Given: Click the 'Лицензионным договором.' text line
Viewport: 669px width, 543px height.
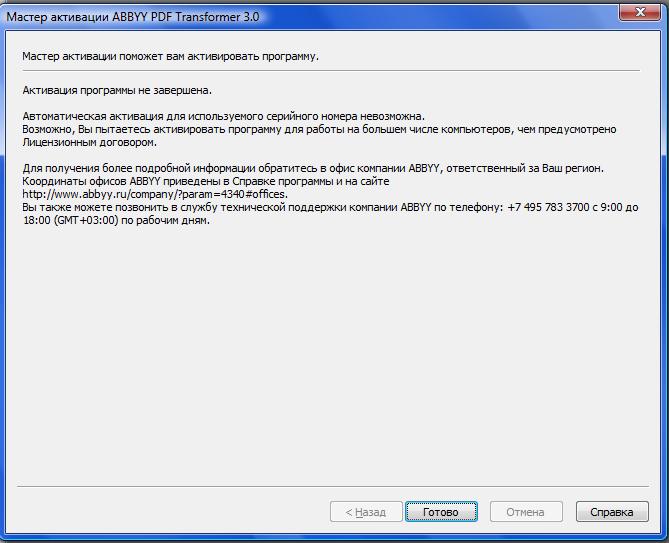Looking at the screenshot, I should [90, 142].
